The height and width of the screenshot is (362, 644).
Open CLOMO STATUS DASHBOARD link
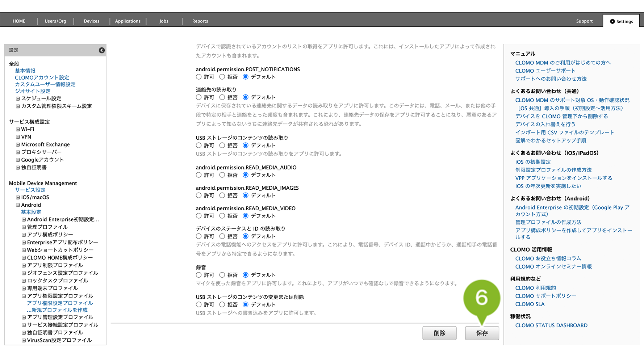coord(551,325)
